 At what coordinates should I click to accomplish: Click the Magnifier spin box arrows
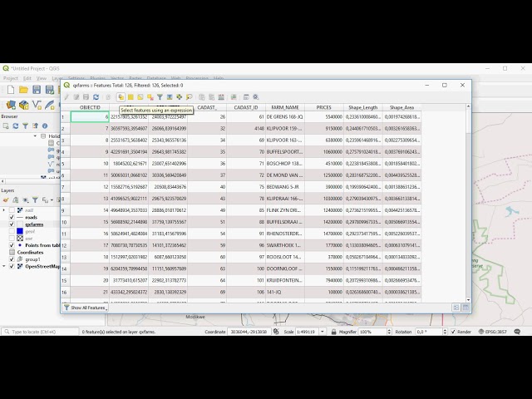point(389,332)
